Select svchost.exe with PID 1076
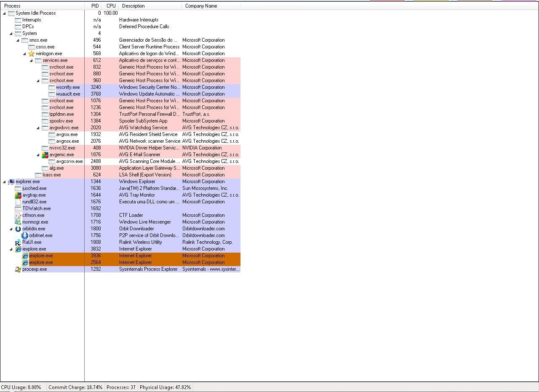Screen dimensions: 539x392 click(x=120, y=101)
